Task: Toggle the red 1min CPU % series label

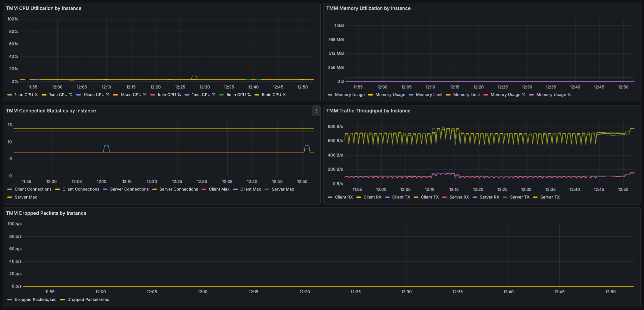Action: coord(169,95)
